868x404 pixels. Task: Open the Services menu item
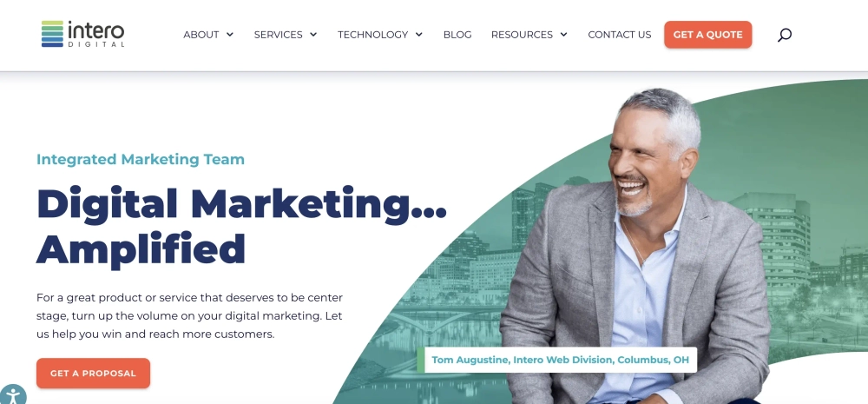coord(278,35)
